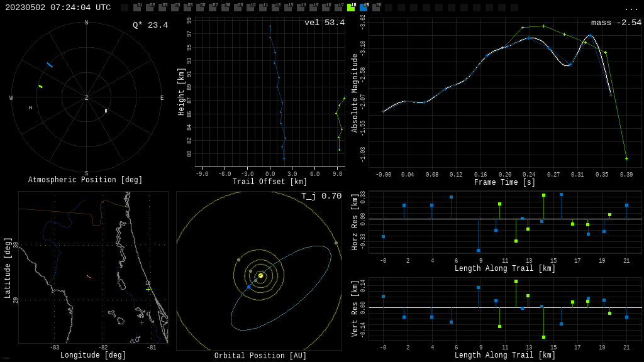Click the last blue magnitude point near 0.37

coord(611,96)
